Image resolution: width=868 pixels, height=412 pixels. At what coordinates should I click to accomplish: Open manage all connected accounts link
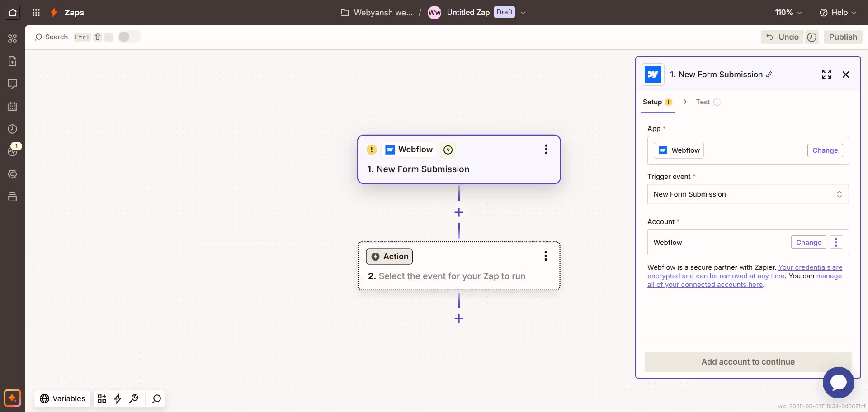[x=745, y=280]
